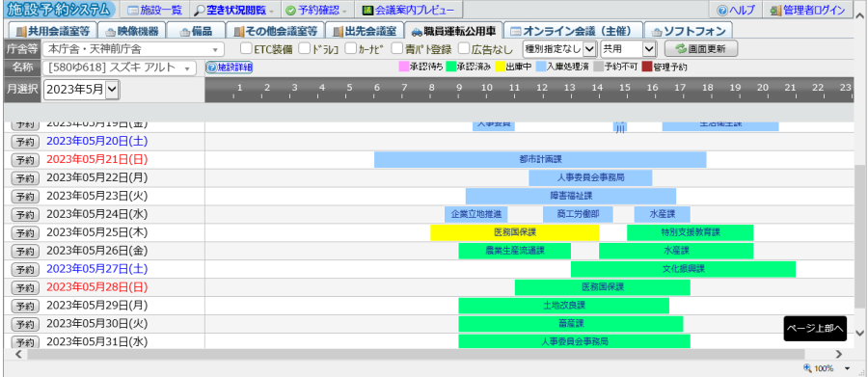Toggle the カーナビ checkbox

click(x=350, y=49)
